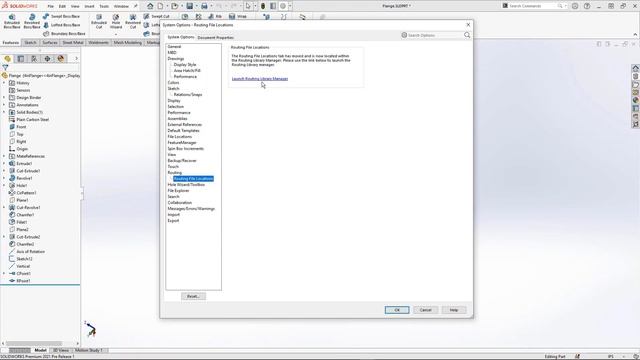The image size is (640, 360).
Task: Click the filter funnel icon in the feature tree
Action: (x=5, y=68)
